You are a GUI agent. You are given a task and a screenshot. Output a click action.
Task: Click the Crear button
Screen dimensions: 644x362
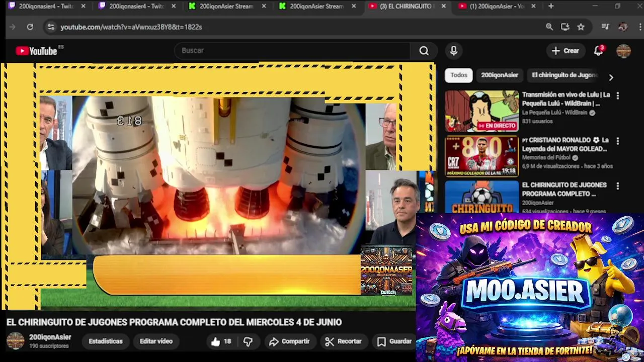(565, 51)
